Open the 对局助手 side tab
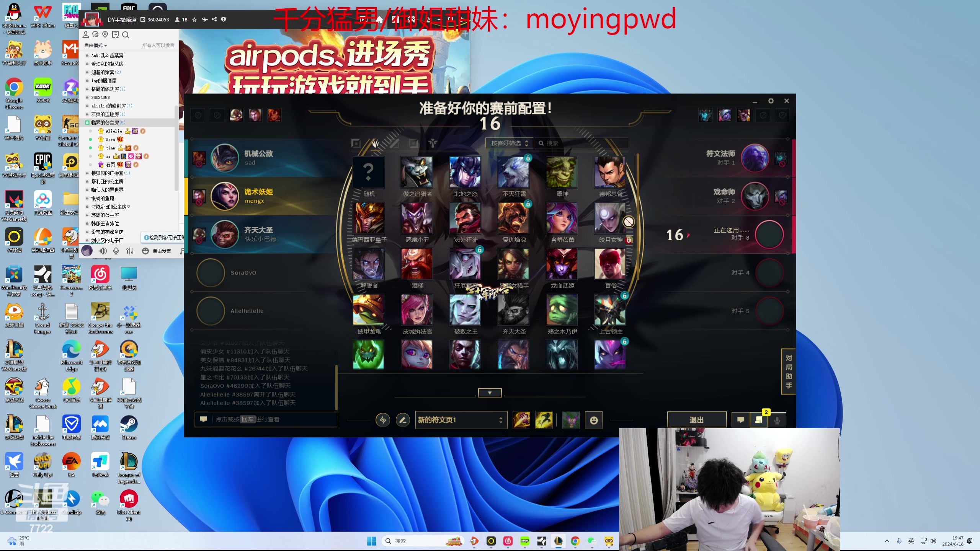 coord(789,372)
